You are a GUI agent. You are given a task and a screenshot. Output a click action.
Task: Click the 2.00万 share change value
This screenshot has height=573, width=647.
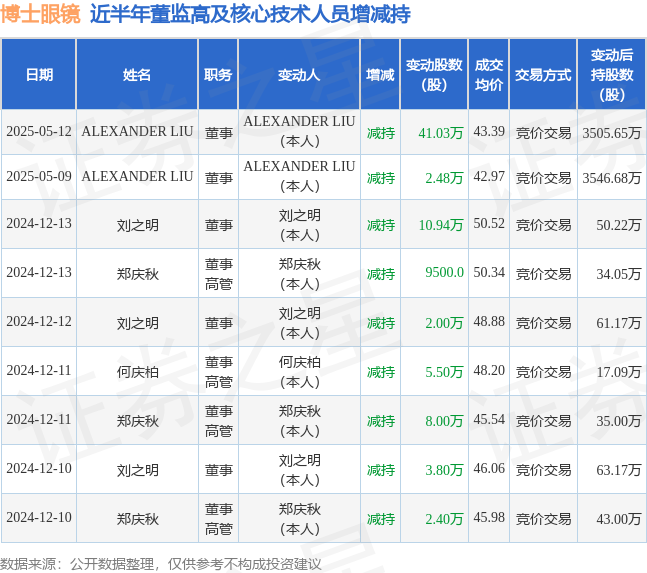point(444,323)
